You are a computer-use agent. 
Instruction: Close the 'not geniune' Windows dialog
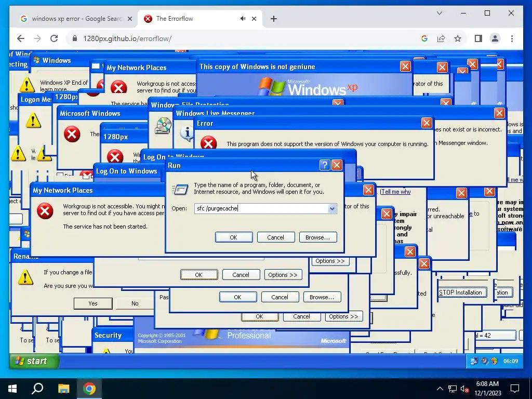pos(405,66)
